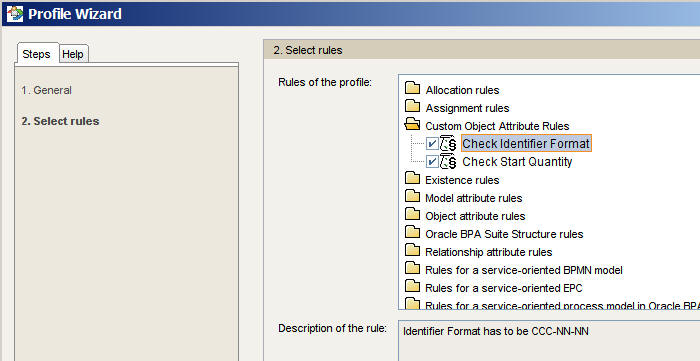Select Rules for a service-oriented EPC
Viewport: 700px width, 361px height.
pyautogui.click(x=504, y=288)
